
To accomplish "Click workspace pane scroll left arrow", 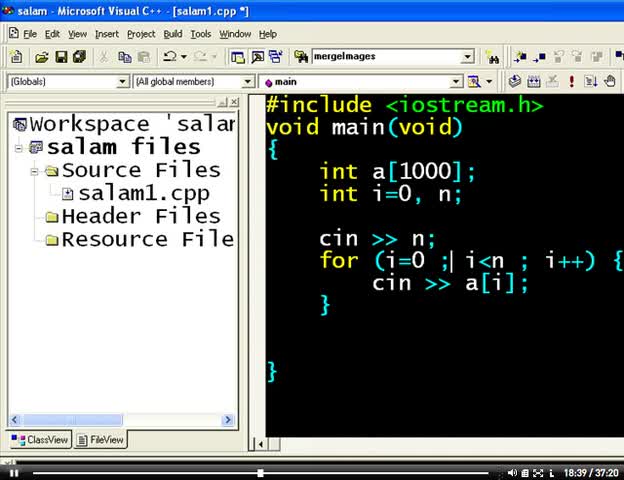I will pos(15,420).
